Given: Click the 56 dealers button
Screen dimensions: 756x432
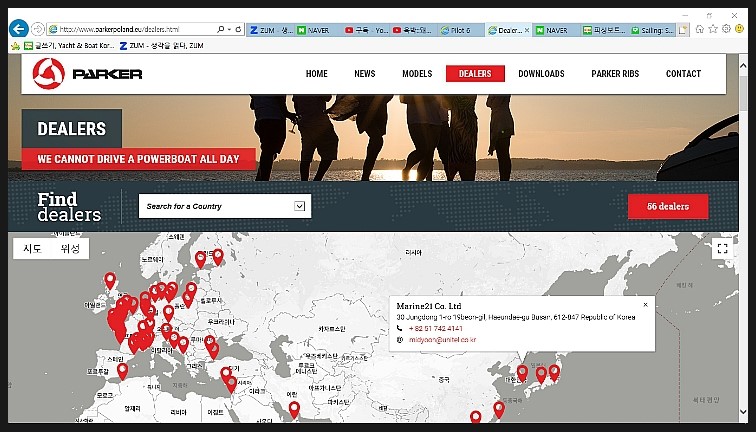Looking at the screenshot, I should coord(668,206).
